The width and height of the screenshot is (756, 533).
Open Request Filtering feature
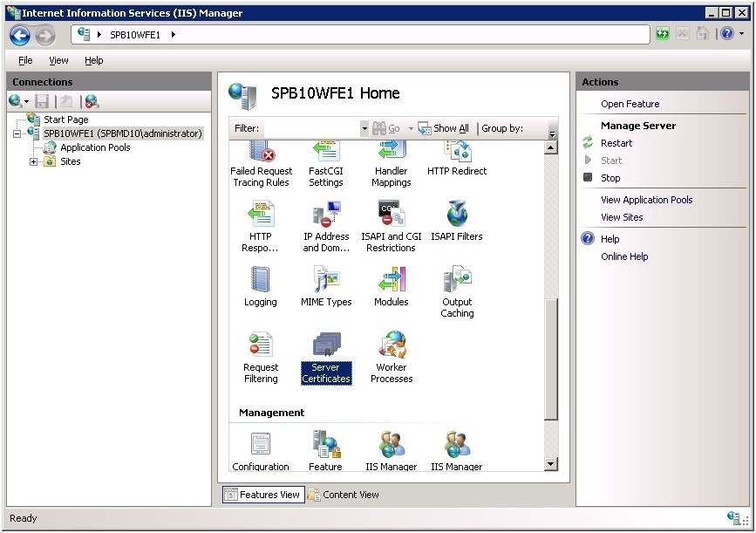point(261,357)
